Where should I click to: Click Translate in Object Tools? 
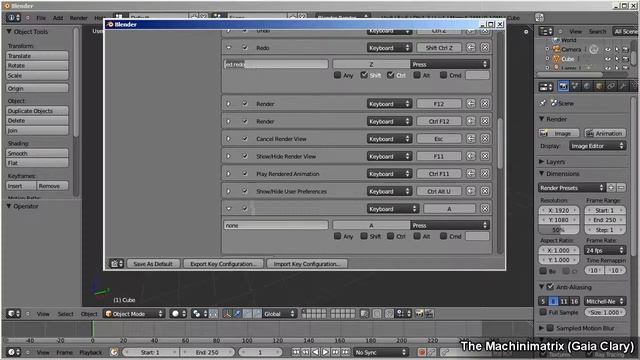point(37,56)
